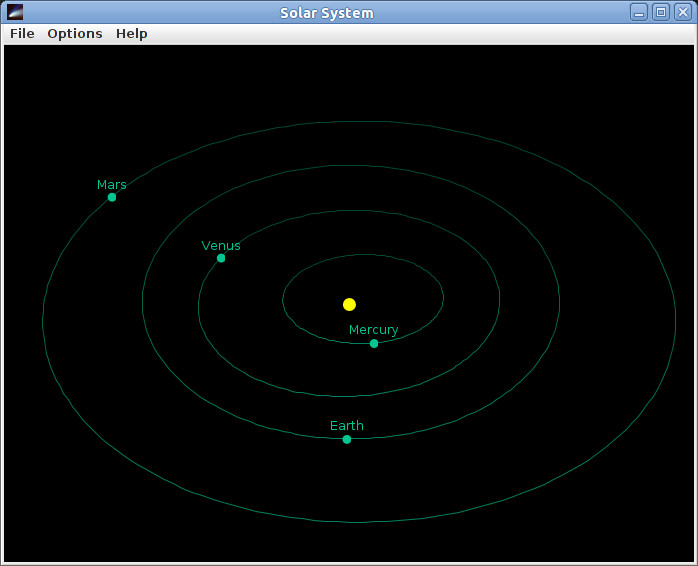
Task: Close the Solar System window
Action: [683, 12]
